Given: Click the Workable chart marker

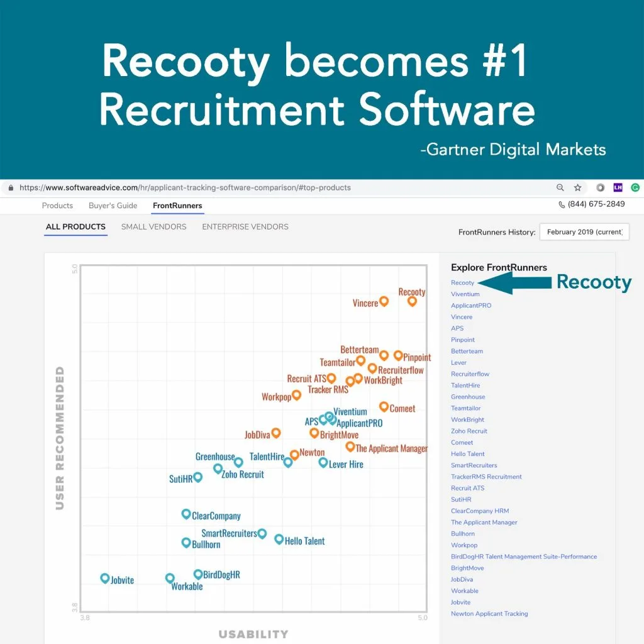Looking at the screenshot, I should pyautogui.click(x=170, y=579).
